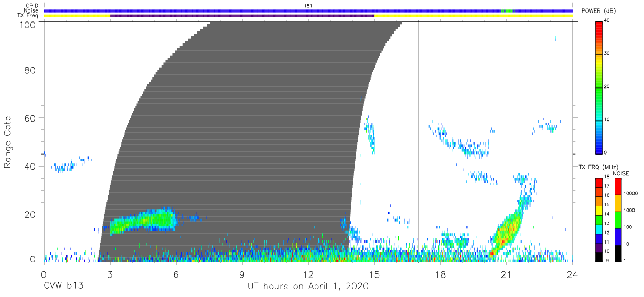Click y-axis tick label "100"
The width and height of the screenshot is (644, 297).
click(x=29, y=25)
